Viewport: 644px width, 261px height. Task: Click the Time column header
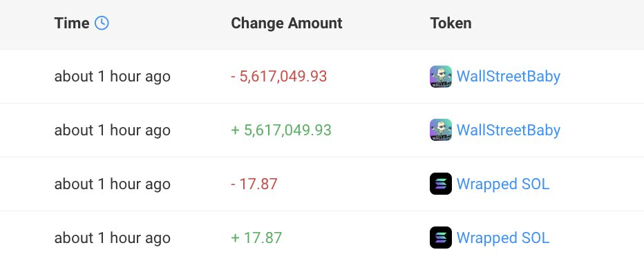coord(71,23)
